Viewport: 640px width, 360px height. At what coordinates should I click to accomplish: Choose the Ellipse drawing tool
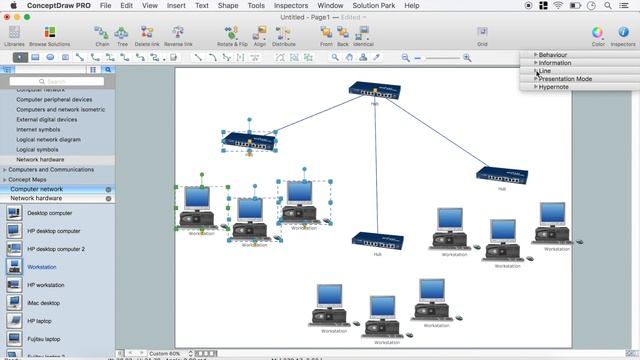[x=50, y=58]
